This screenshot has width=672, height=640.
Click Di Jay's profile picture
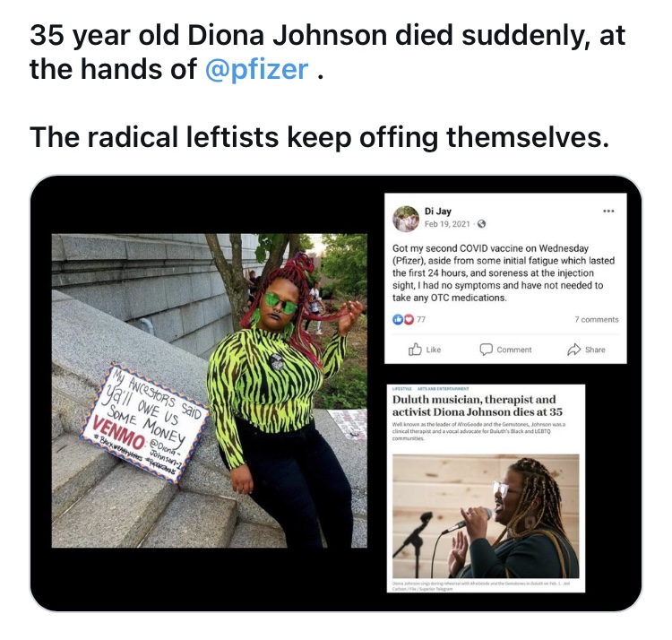tap(405, 218)
